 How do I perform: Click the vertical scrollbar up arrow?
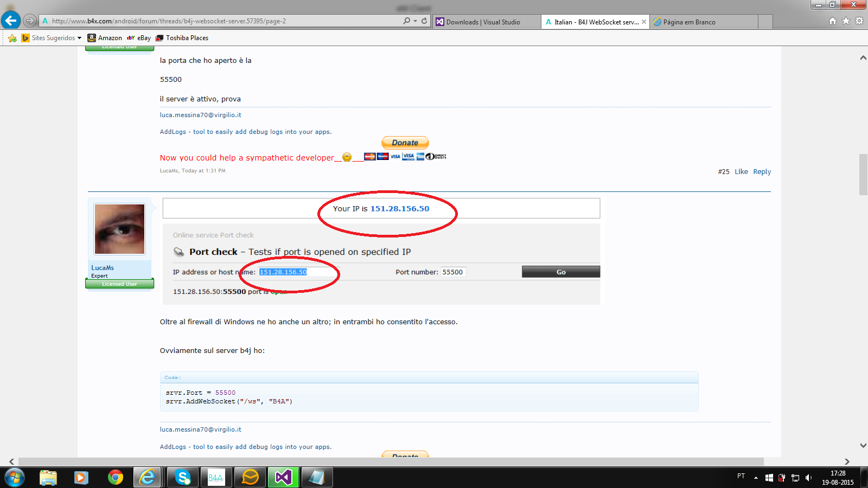(x=863, y=58)
